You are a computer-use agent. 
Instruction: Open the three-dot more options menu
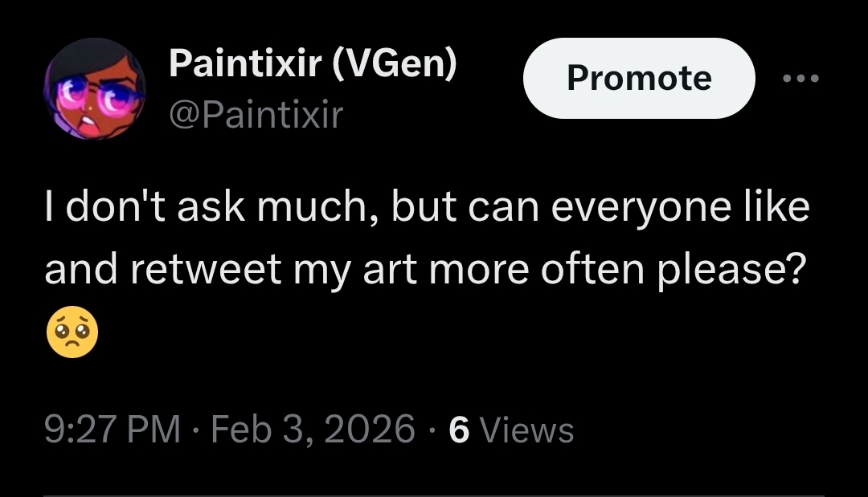click(x=800, y=79)
